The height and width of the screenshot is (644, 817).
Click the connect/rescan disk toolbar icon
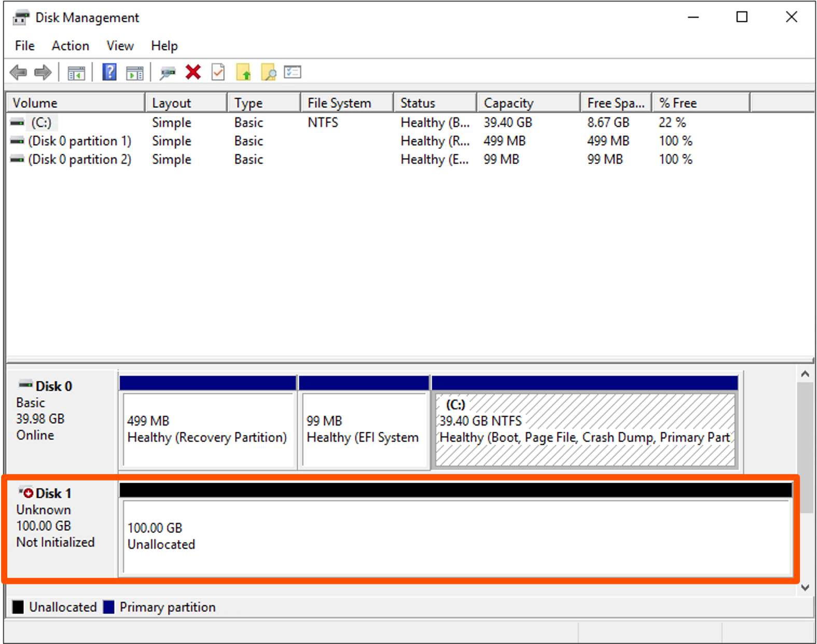[x=167, y=73]
